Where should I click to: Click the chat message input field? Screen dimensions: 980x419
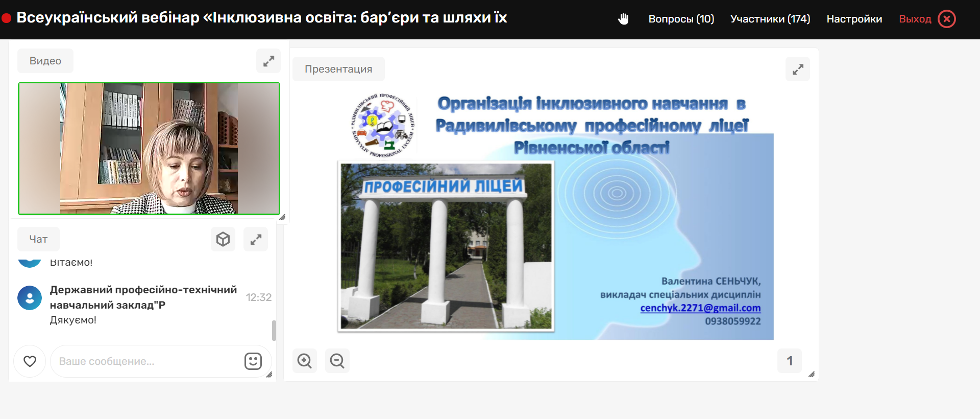(x=148, y=361)
